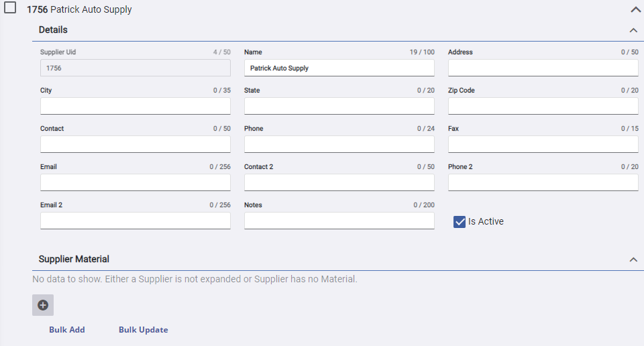Screen dimensions: 644x346
Task: Click the Email 2 input field
Action: click(x=135, y=221)
